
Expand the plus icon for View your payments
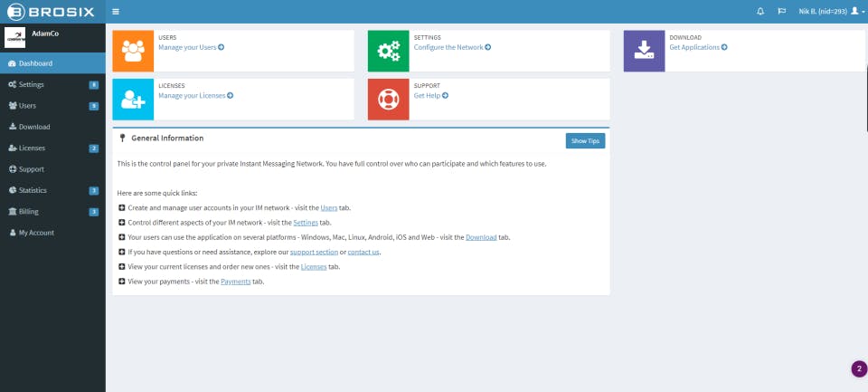(122, 282)
